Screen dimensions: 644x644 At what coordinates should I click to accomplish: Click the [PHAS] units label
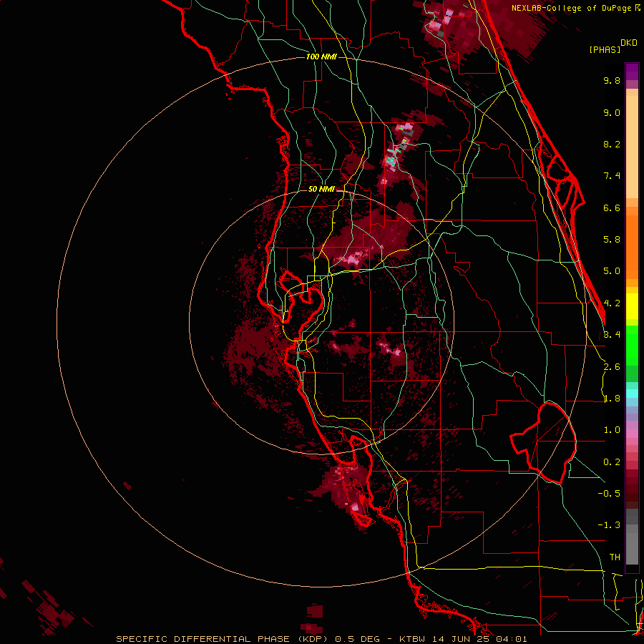605,49
